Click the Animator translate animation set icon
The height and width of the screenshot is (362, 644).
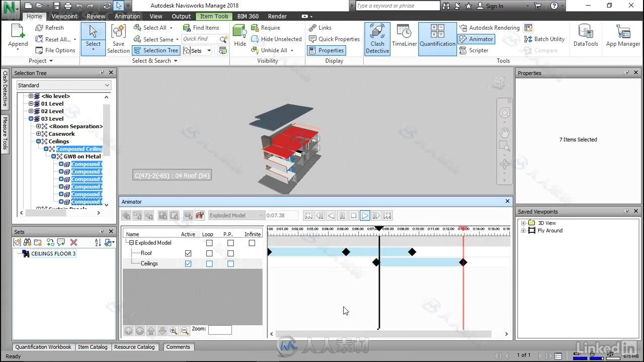pyautogui.click(x=126, y=215)
